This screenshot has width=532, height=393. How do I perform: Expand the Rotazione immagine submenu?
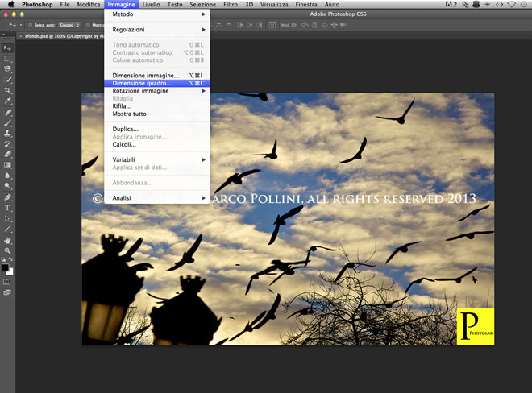156,91
